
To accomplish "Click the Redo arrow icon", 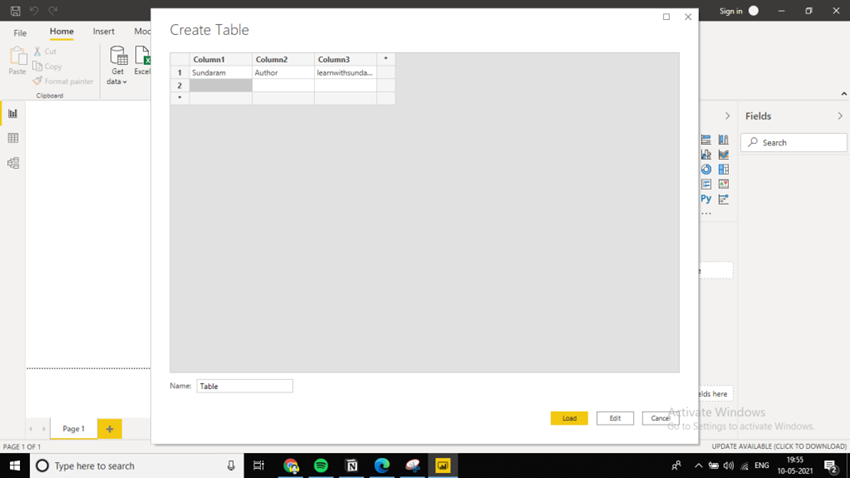I will pyautogui.click(x=53, y=11).
